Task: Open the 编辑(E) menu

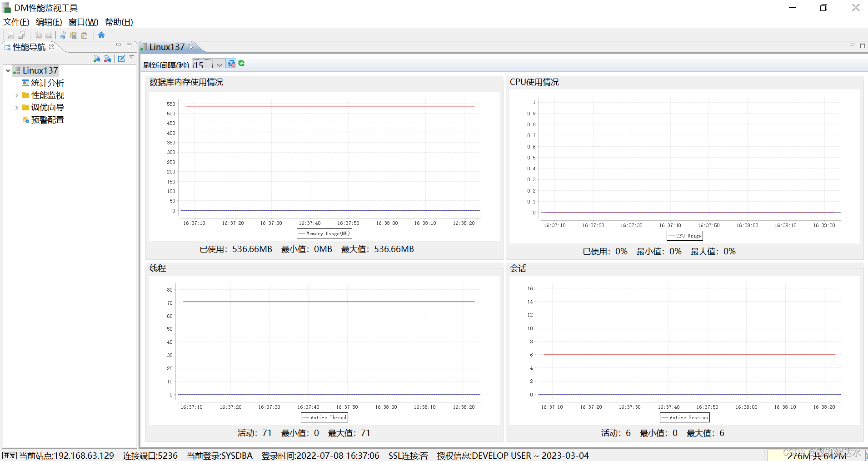Action: click(49, 22)
